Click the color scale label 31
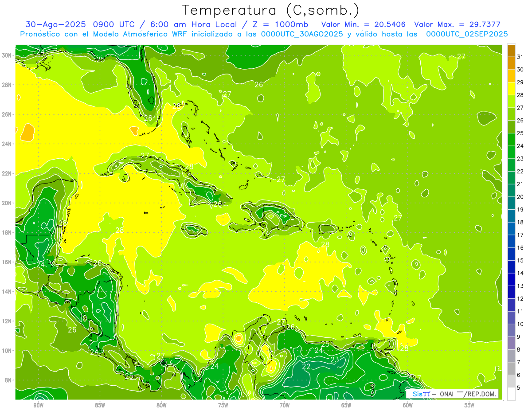The height and width of the screenshot is (411, 532). [x=520, y=57]
